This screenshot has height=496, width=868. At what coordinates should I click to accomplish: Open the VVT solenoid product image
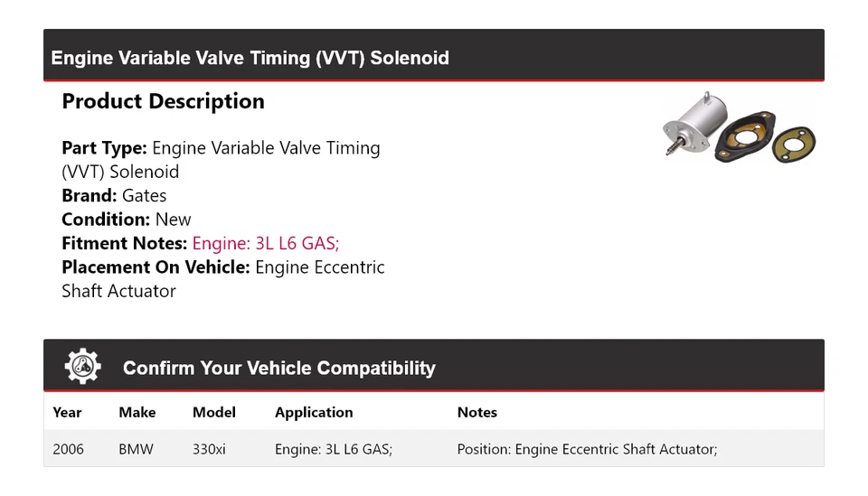point(739,128)
